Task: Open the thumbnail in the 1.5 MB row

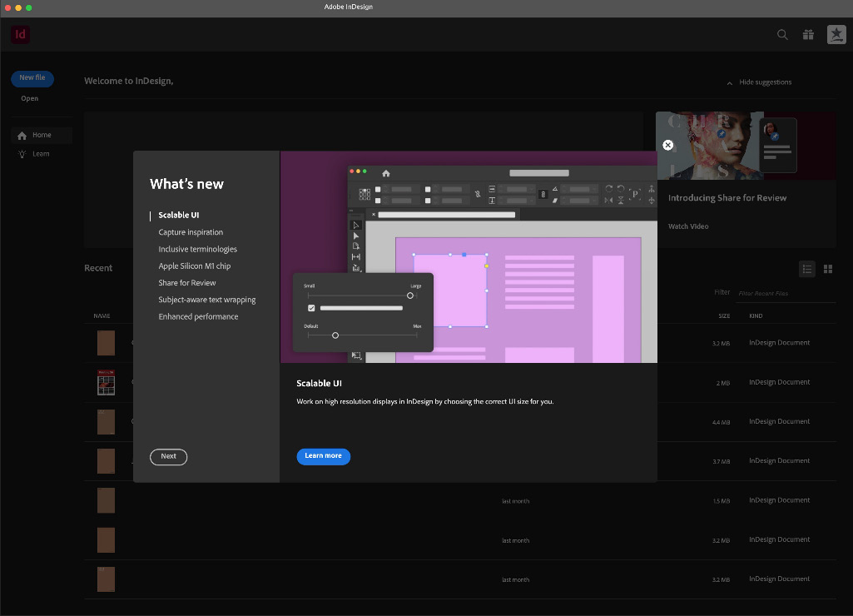Action: (106, 500)
